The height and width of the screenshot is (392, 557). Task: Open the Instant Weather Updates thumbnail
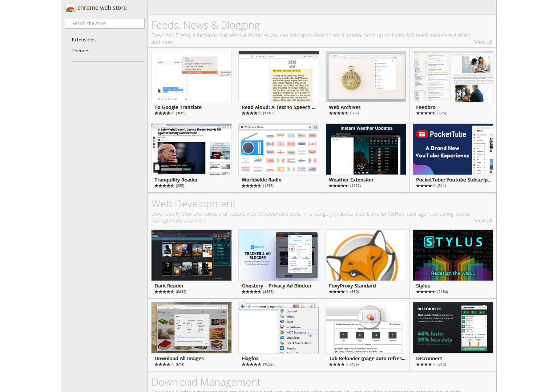[366, 149]
